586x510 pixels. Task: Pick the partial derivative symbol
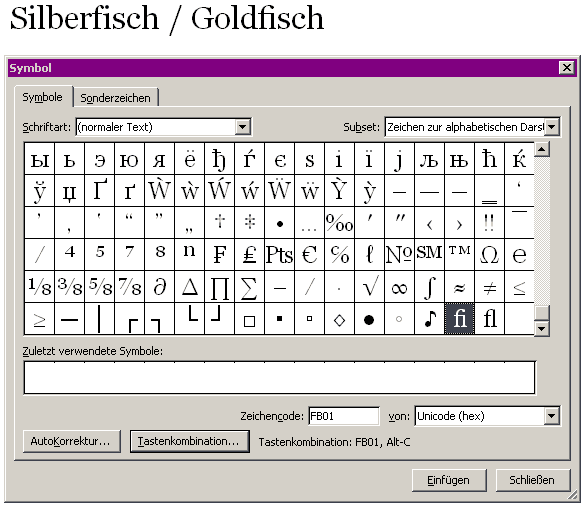click(x=160, y=287)
